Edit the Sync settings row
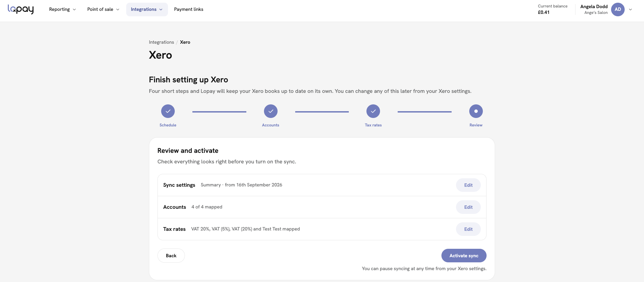The height and width of the screenshot is (282, 644). click(468, 185)
